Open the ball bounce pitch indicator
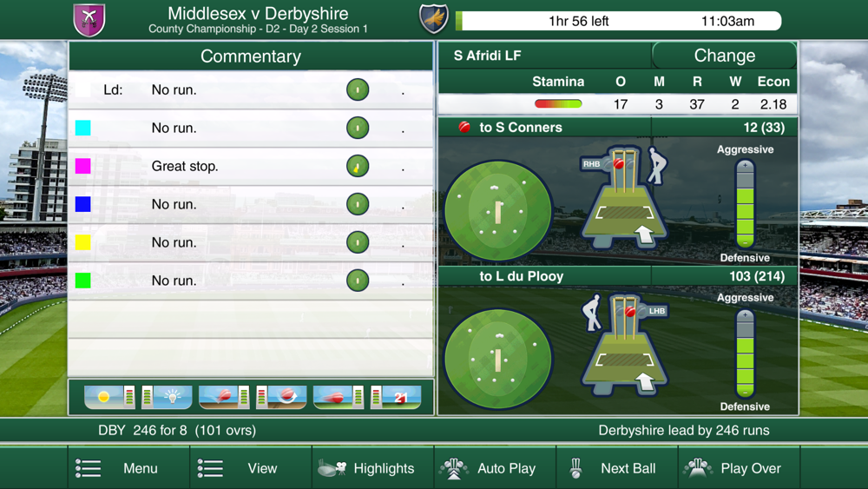 (224, 397)
